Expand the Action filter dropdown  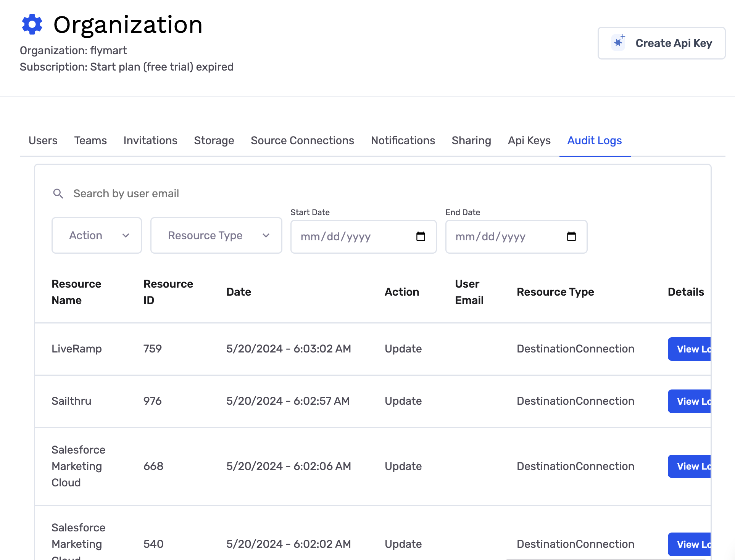(97, 235)
